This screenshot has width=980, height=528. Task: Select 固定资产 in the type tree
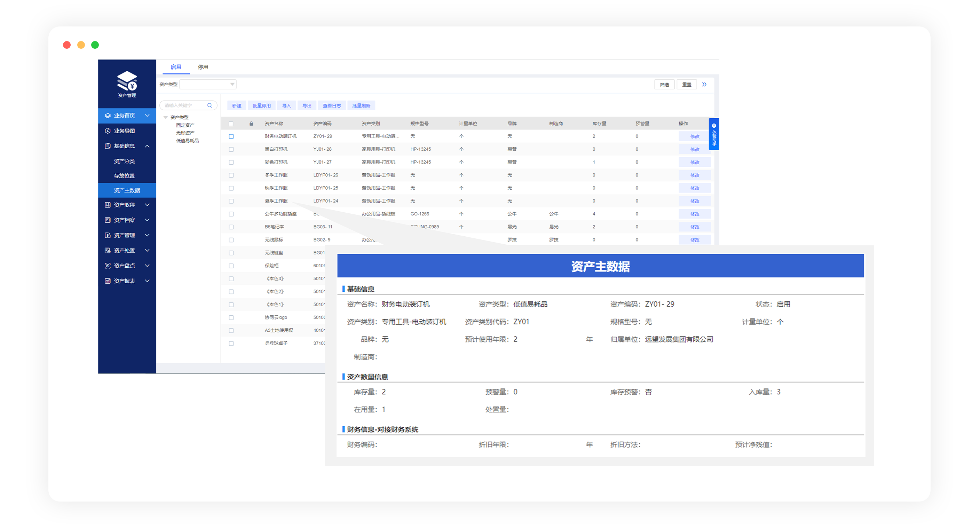pos(185,125)
